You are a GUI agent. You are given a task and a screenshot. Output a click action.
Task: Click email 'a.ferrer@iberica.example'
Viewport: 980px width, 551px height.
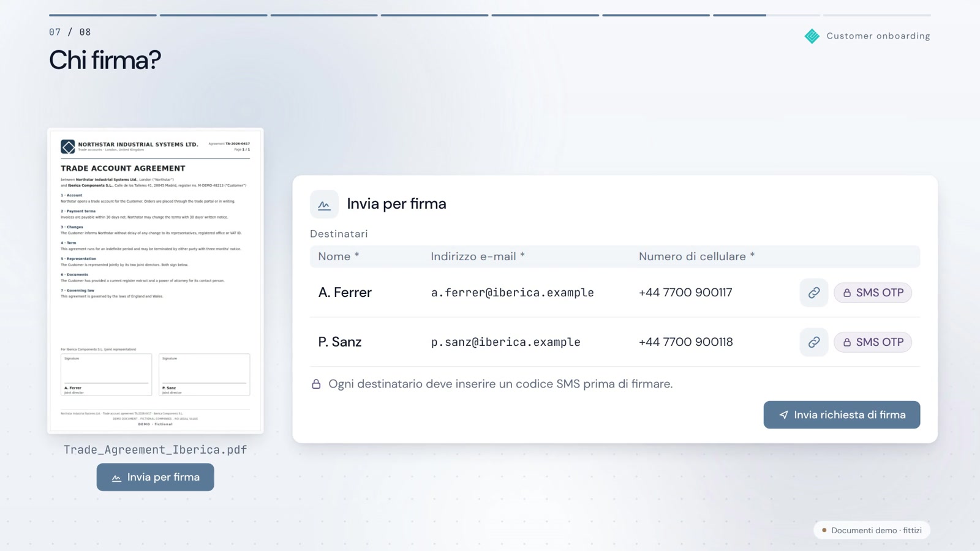coord(512,293)
